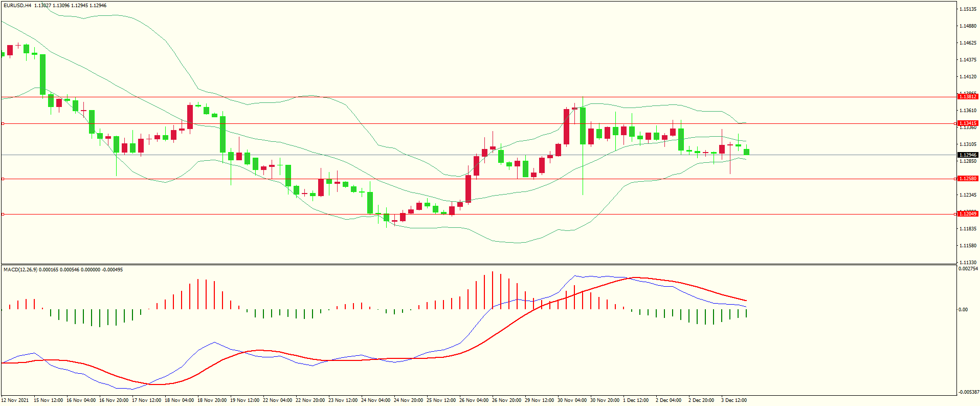Click the 30 Nov 04:00 time label

click(x=572, y=400)
